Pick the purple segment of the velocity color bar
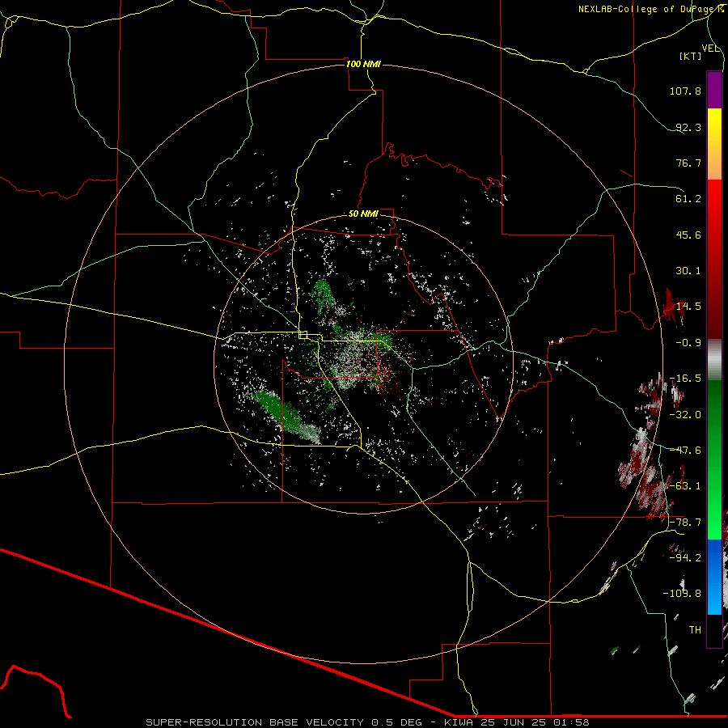The width and height of the screenshot is (728, 728). coord(714,90)
